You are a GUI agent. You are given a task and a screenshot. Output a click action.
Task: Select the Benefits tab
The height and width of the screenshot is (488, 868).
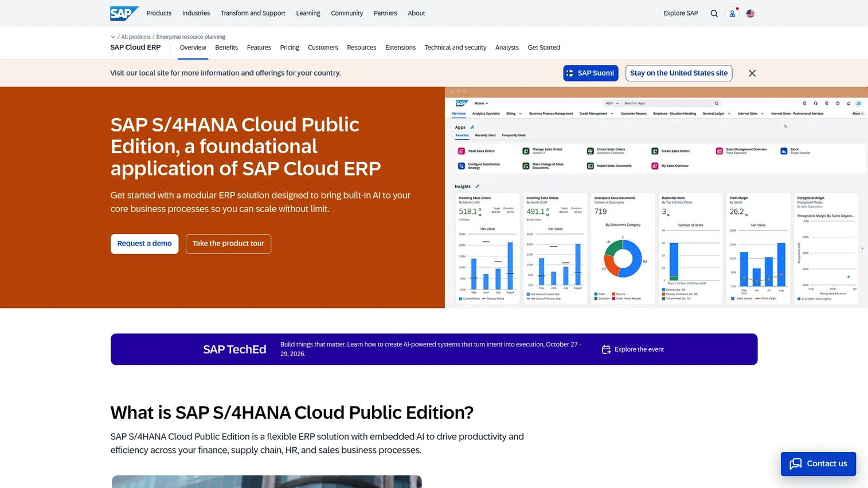pos(226,48)
